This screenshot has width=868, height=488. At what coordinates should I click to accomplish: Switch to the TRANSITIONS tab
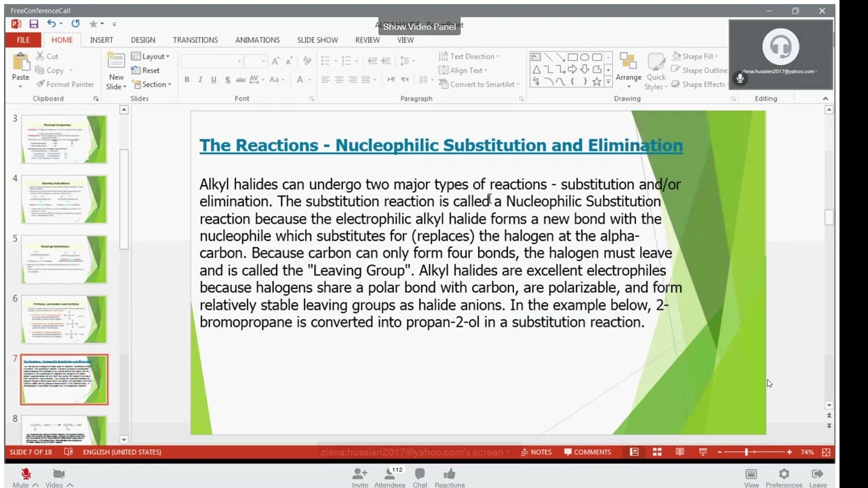[195, 40]
